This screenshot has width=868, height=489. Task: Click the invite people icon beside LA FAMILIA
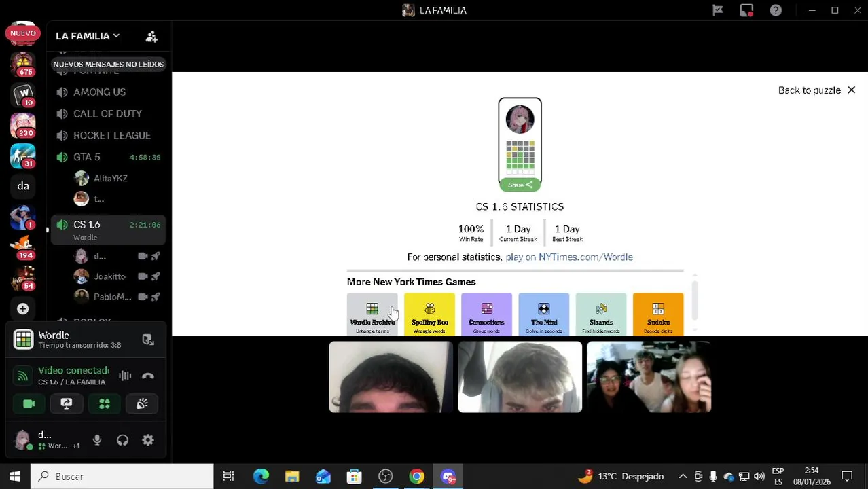(x=151, y=37)
